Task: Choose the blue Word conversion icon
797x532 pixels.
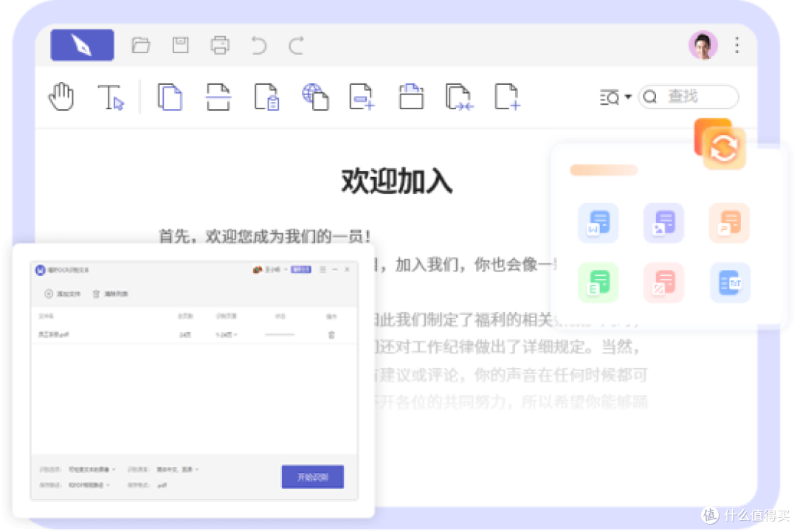Action: point(598,223)
